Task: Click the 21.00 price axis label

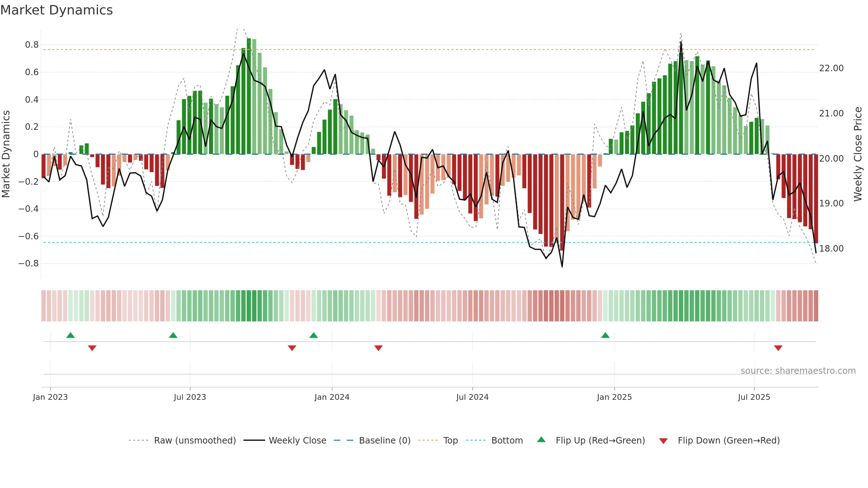Action: click(831, 114)
